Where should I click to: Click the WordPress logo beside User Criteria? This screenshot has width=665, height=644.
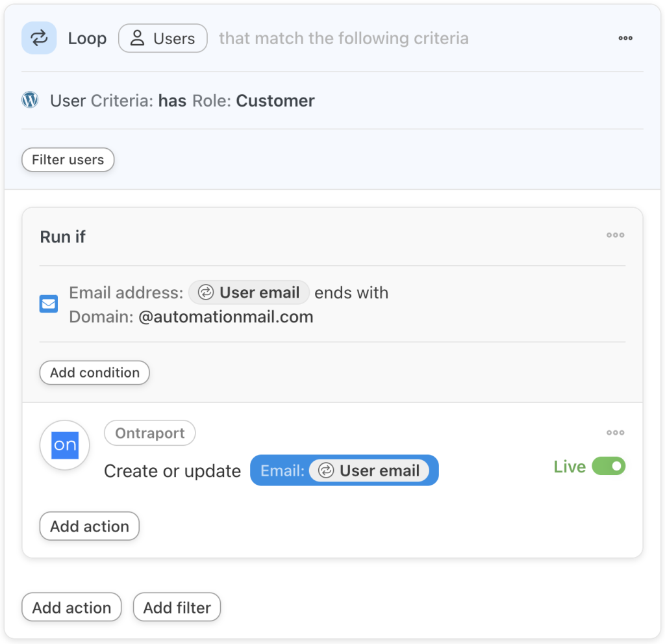pyautogui.click(x=30, y=100)
